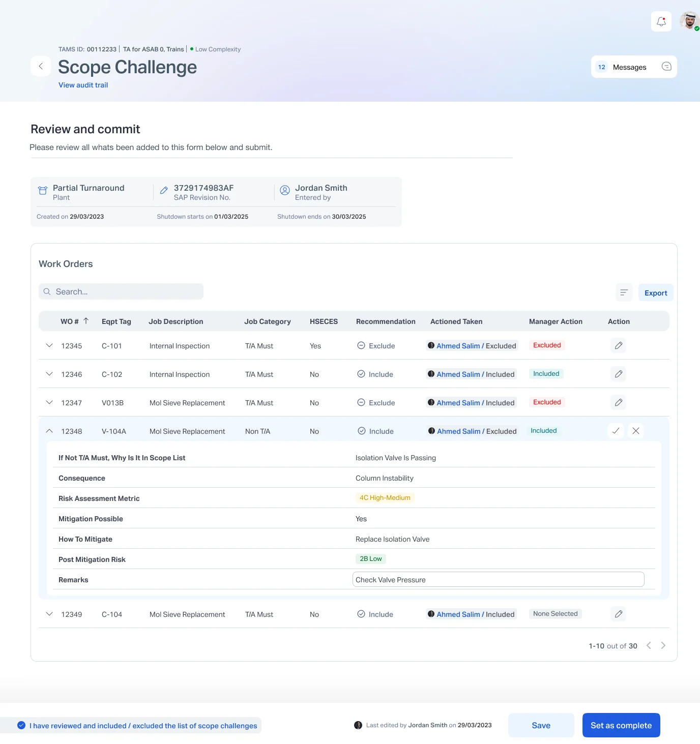The height and width of the screenshot is (744, 700).
Task: Go back using the left arrow button
Action: click(x=41, y=66)
